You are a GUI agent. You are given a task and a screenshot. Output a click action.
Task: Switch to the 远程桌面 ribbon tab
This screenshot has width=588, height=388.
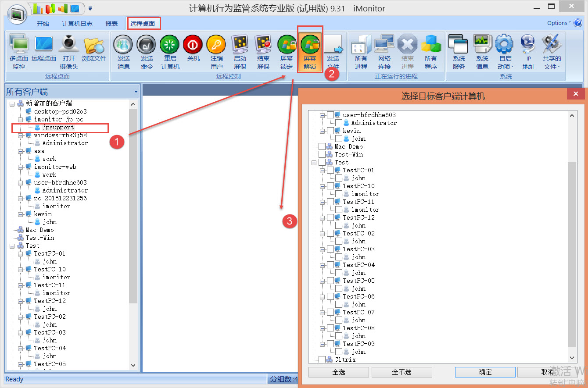click(x=143, y=24)
